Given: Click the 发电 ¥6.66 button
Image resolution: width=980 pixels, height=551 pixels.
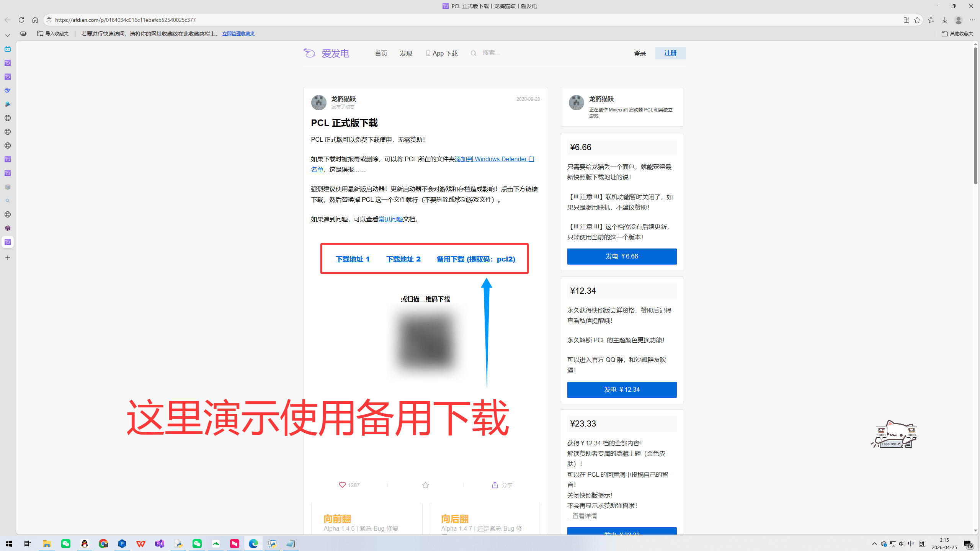Looking at the screenshot, I should [x=622, y=256].
